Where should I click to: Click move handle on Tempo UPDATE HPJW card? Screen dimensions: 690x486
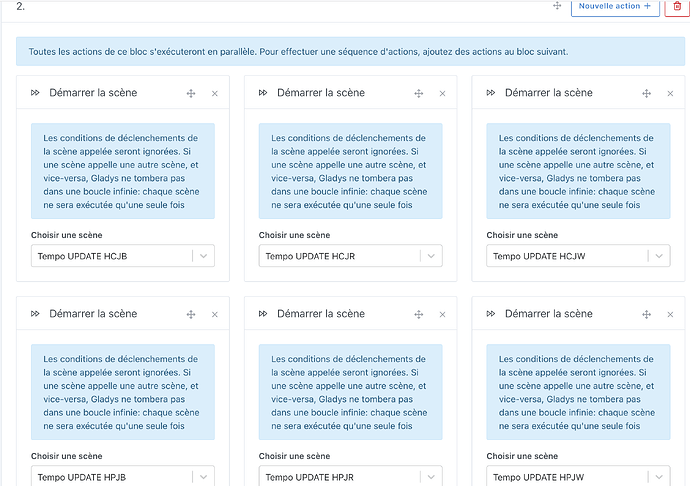point(646,314)
